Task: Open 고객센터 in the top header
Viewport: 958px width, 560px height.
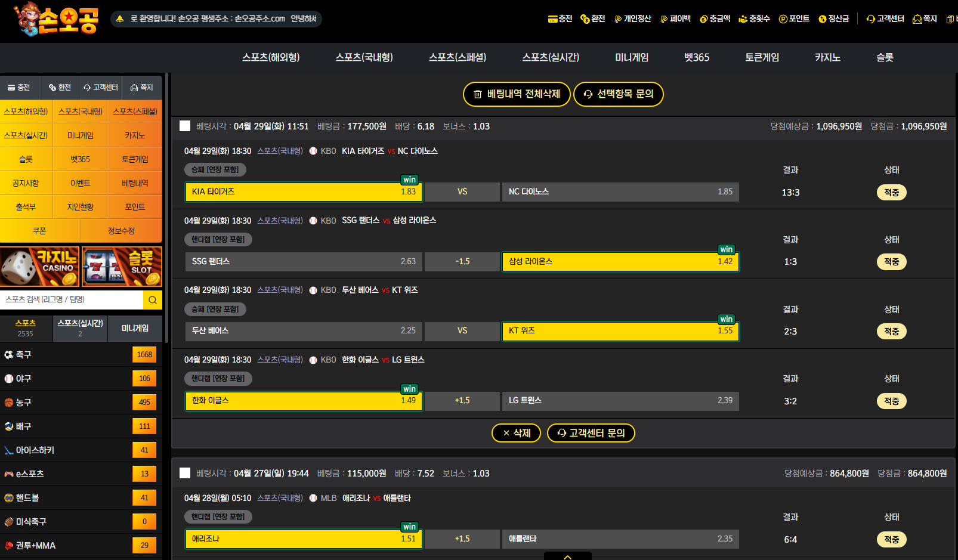Action: click(885, 19)
